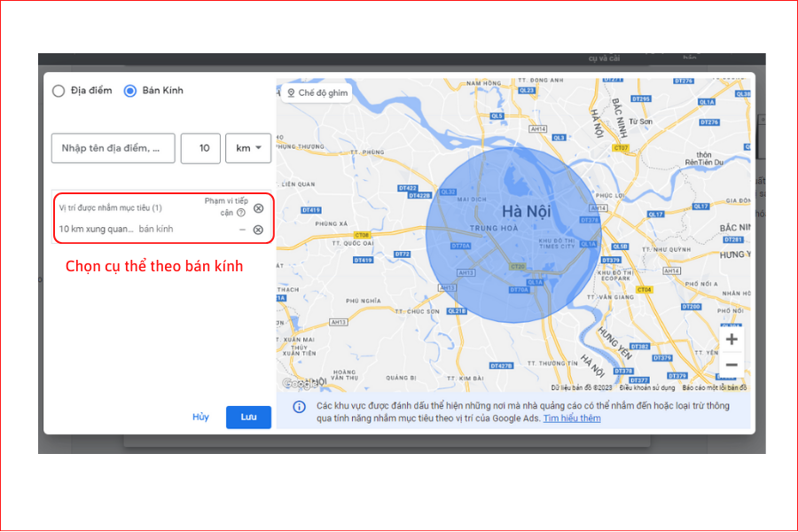Open the Tìm hiểu thêm link
The height and width of the screenshot is (532, 798).
[572, 419]
